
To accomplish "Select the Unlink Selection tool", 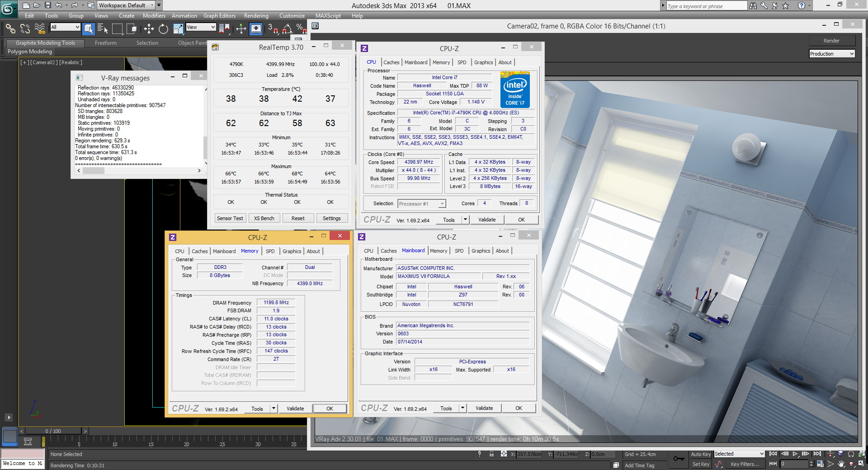I will (25, 28).
